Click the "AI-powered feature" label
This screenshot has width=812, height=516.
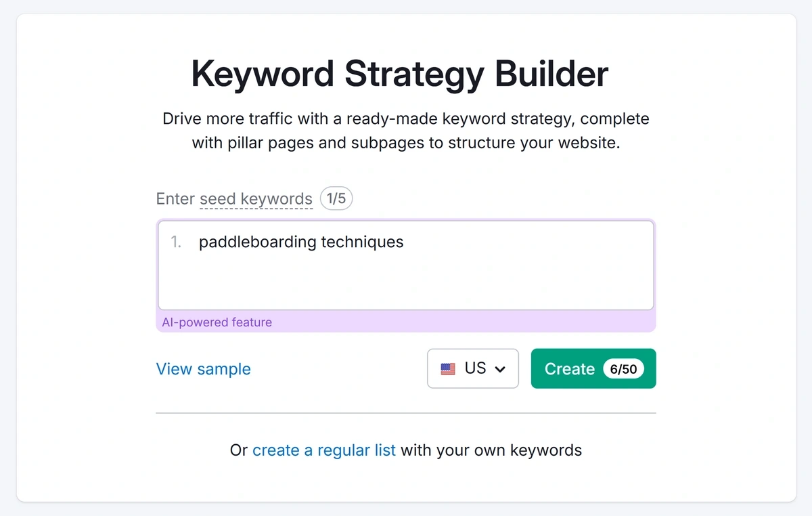[x=217, y=322]
